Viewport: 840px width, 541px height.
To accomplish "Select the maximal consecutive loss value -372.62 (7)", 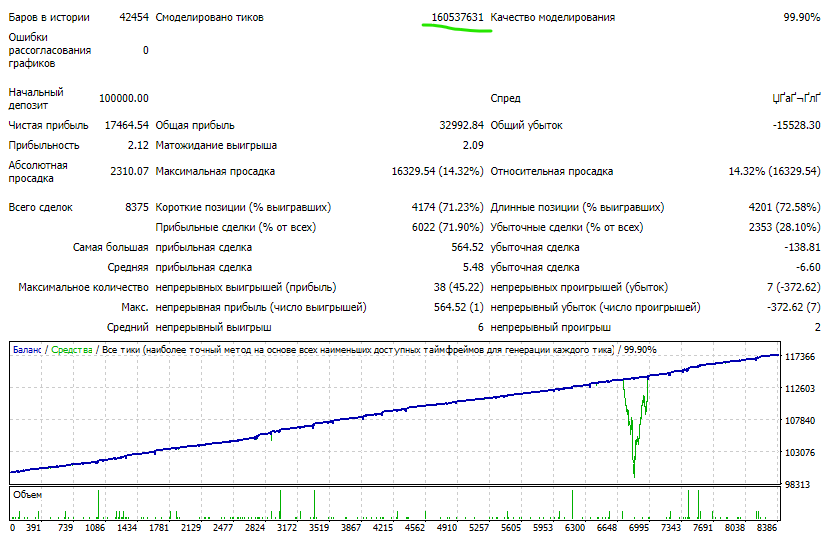I will (x=793, y=307).
